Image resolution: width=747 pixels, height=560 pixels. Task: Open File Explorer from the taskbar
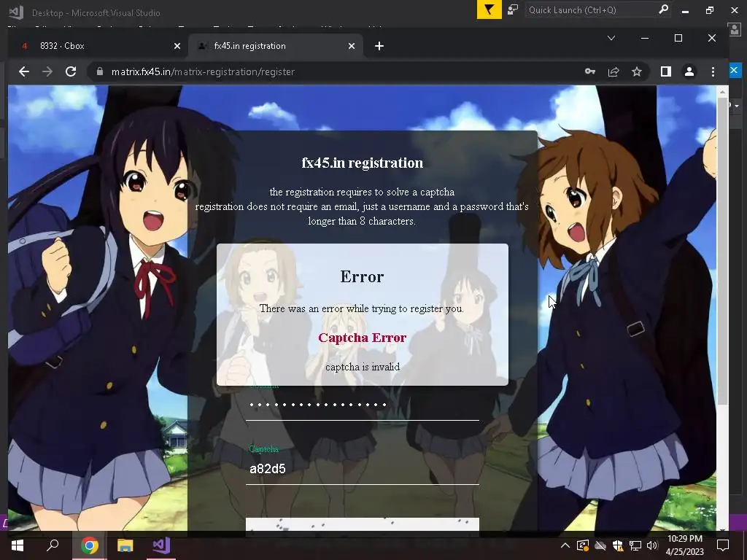coord(125,545)
